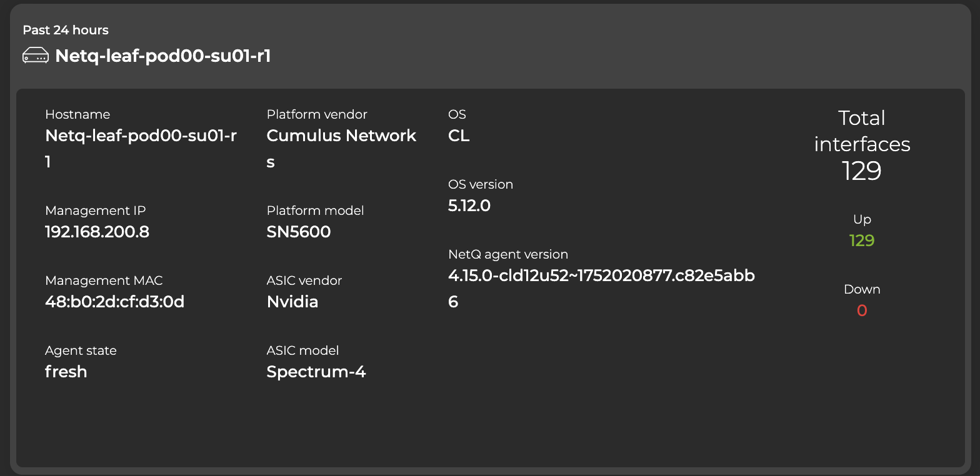Click the NetQ agent version label
This screenshot has width=980, height=476.
pyautogui.click(x=508, y=255)
